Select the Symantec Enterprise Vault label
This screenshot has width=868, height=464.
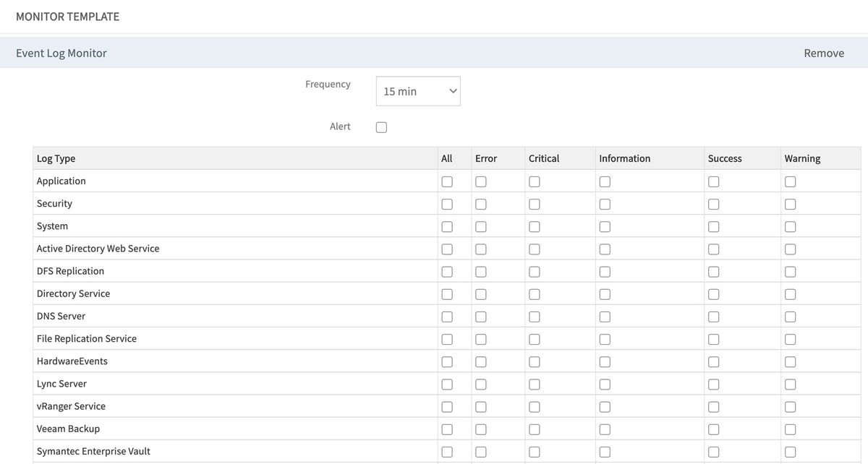point(93,450)
